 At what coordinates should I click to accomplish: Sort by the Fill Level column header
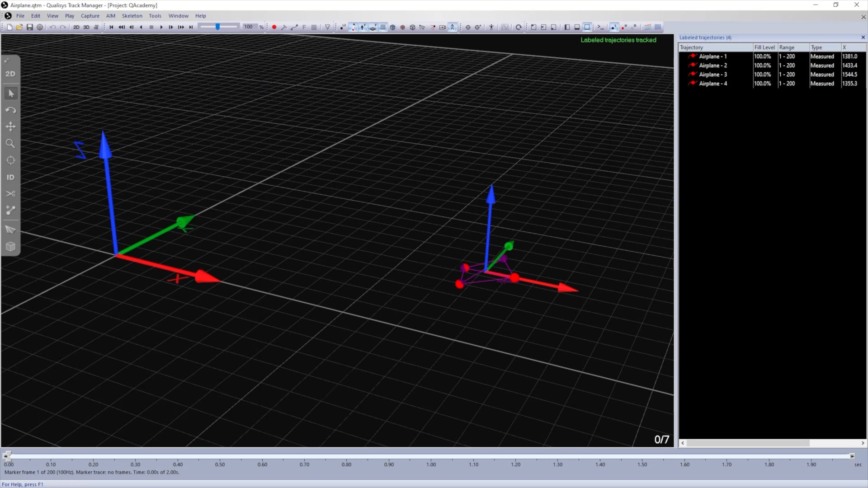coord(765,47)
